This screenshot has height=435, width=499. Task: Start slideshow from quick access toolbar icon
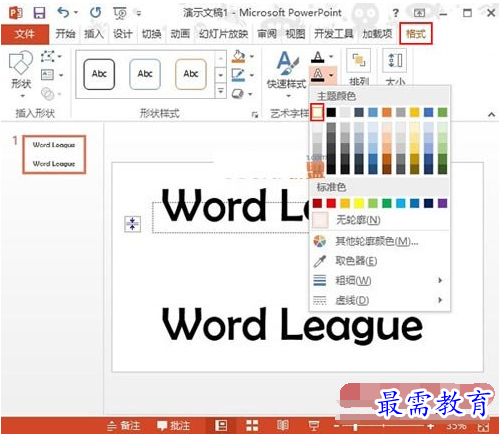(120, 13)
